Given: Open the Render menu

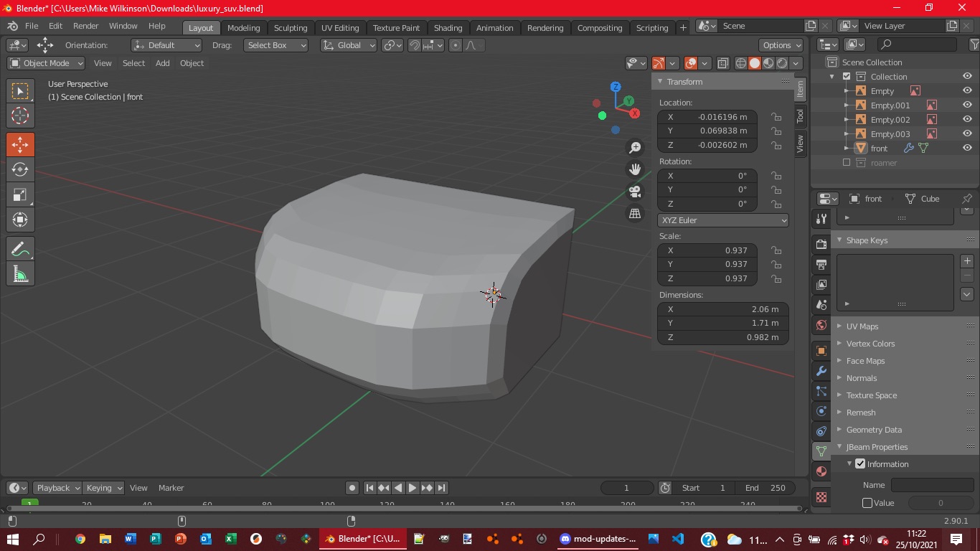Looking at the screenshot, I should [85, 26].
